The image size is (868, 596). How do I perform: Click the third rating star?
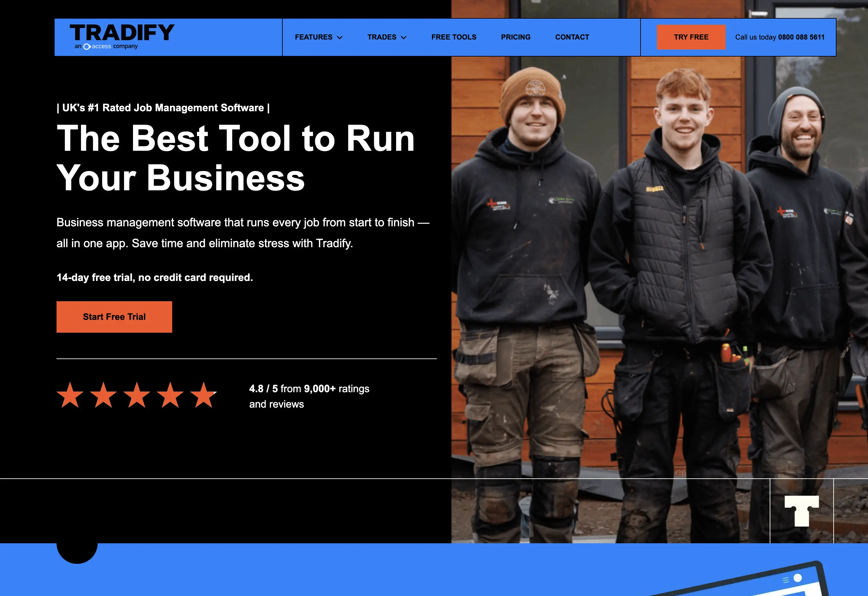coord(137,395)
